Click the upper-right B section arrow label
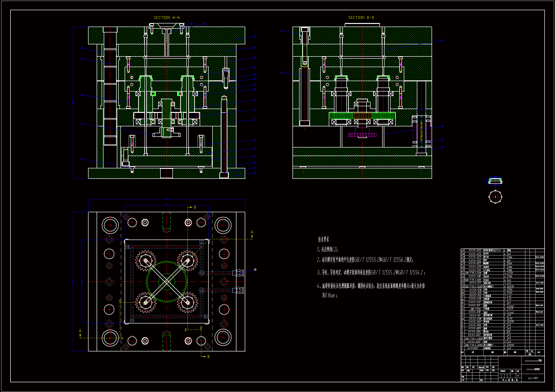The height and width of the screenshot is (392, 555). tap(195, 207)
